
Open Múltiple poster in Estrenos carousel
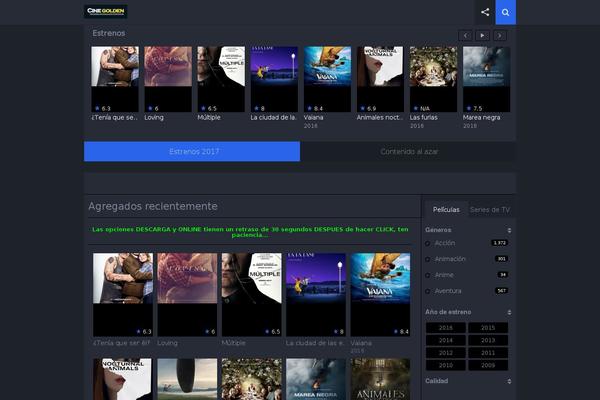(x=221, y=79)
